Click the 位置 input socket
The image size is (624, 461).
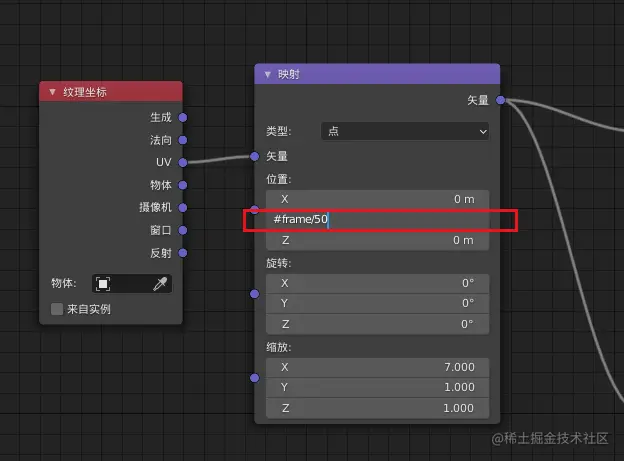tap(255, 210)
